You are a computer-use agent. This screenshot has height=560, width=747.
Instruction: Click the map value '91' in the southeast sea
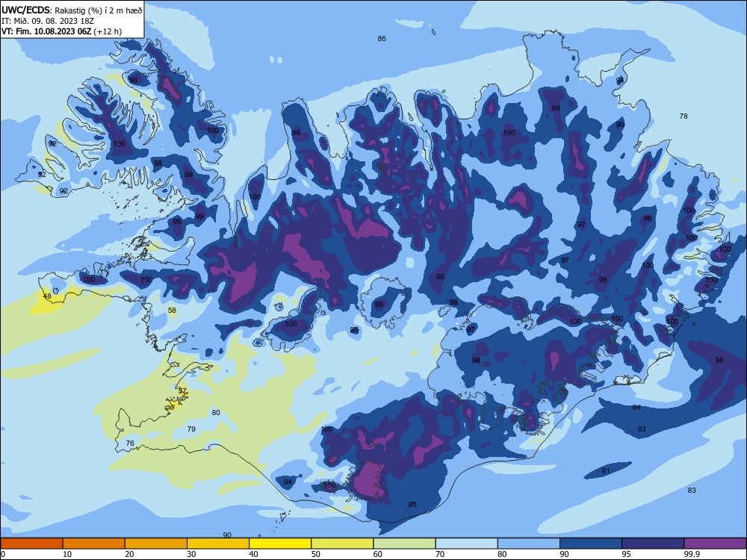click(x=606, y=471)
